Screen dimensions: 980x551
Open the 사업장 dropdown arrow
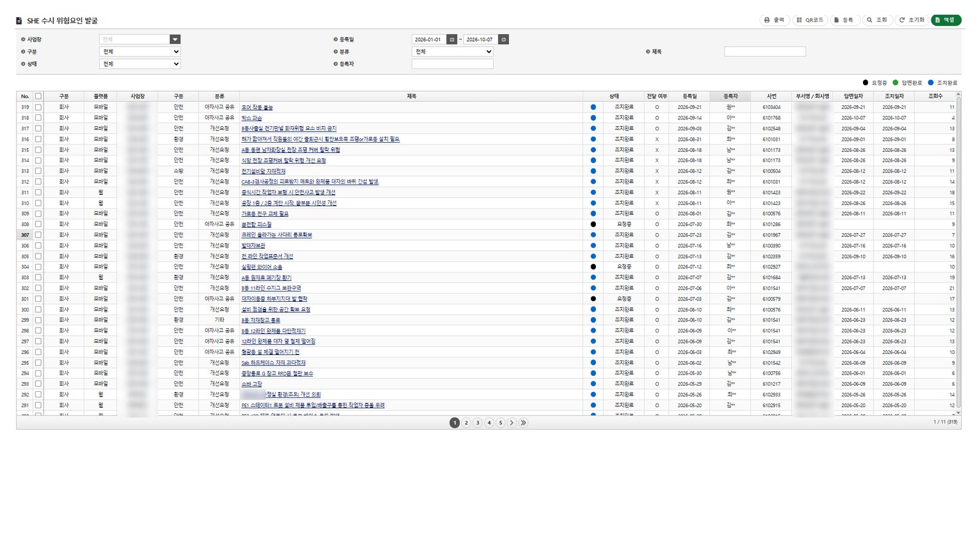click(x=175, y=39)
